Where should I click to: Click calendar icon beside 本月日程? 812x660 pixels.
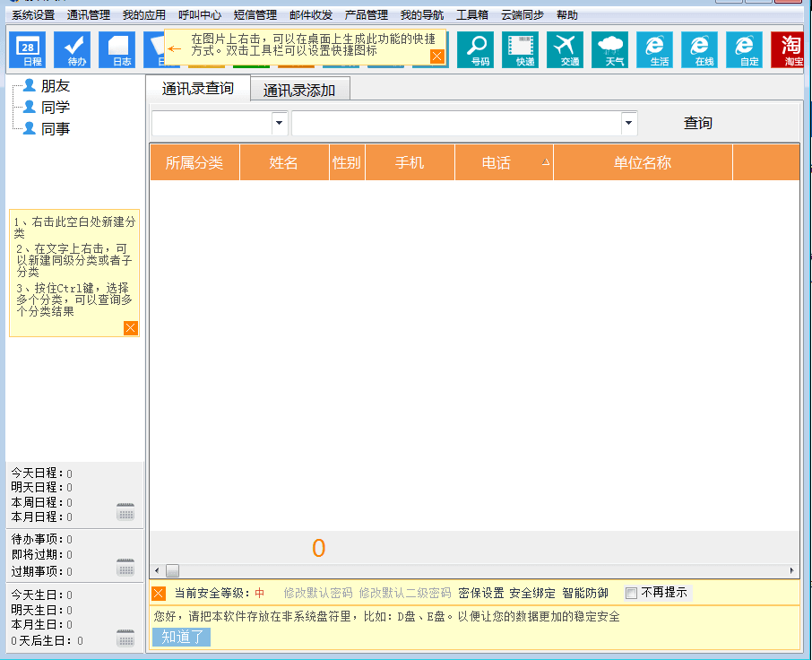coord(125,511)
